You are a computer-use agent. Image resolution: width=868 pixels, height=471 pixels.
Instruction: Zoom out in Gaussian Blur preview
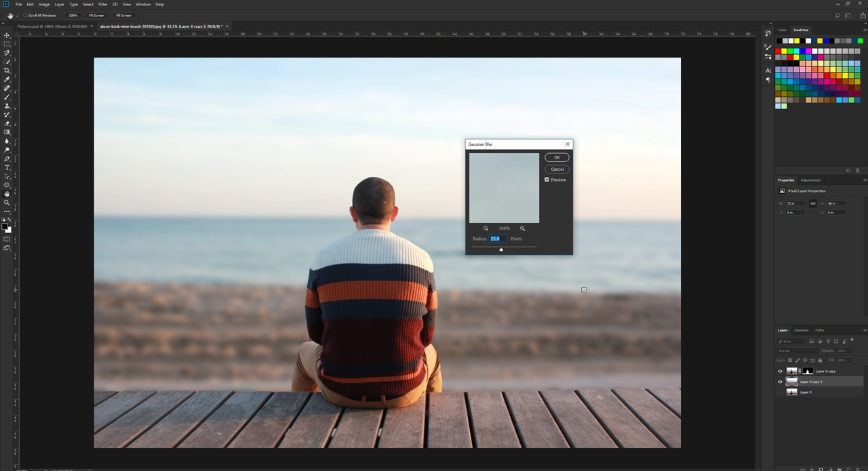(486, 228)
